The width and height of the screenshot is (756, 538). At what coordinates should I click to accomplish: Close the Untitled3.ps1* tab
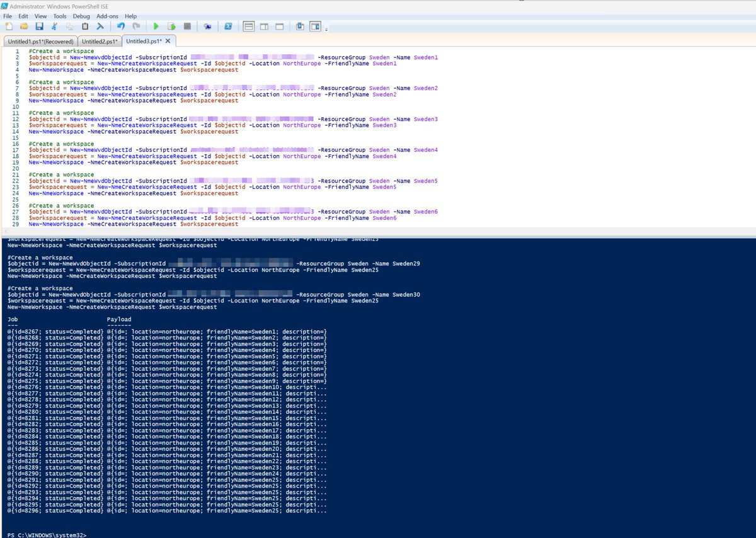pos(168,41)
